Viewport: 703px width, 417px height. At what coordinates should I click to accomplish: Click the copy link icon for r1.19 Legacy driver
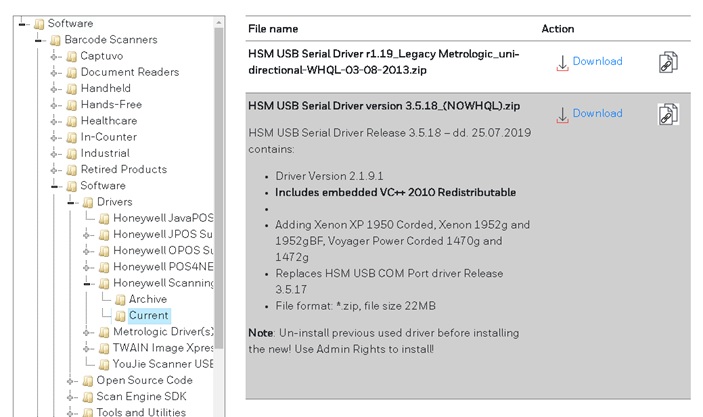click(668, 62)
